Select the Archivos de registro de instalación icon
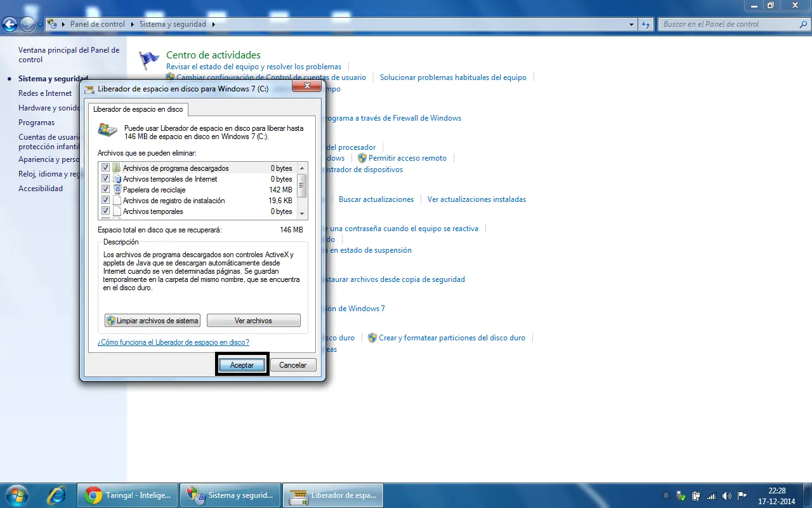Image resolution: width=812 pixels, height=508 pixels. coord(117,201)
